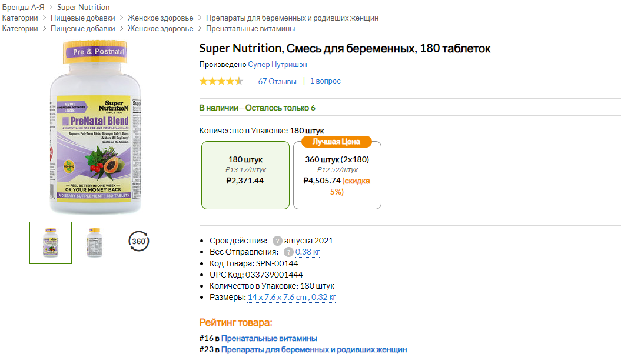Go to Бренды А-Я breadcrumb
The image size is (621, 364).
click(x=22, y=7)
